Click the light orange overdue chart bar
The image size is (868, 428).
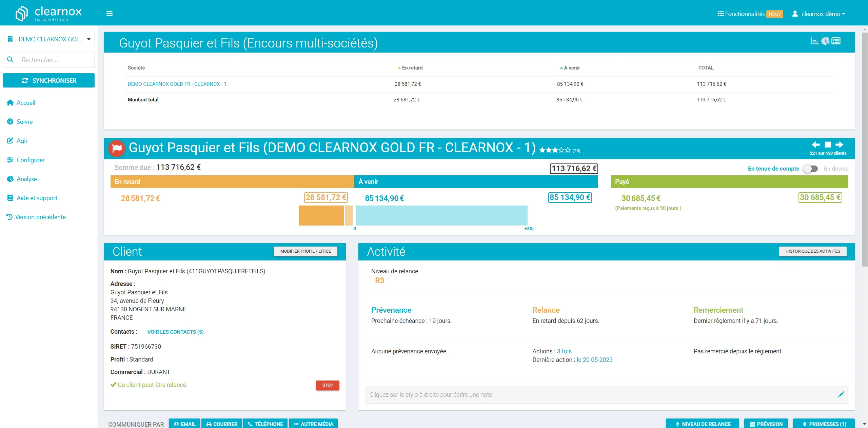coord(349,215)
